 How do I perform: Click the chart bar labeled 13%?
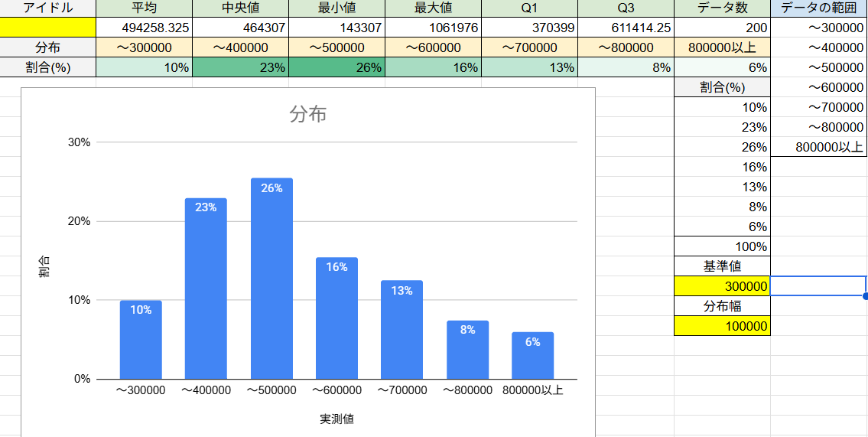click(x=402, y=330)
